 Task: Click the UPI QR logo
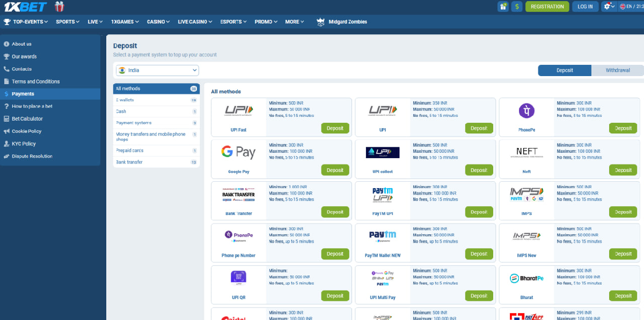coord(239,278)
